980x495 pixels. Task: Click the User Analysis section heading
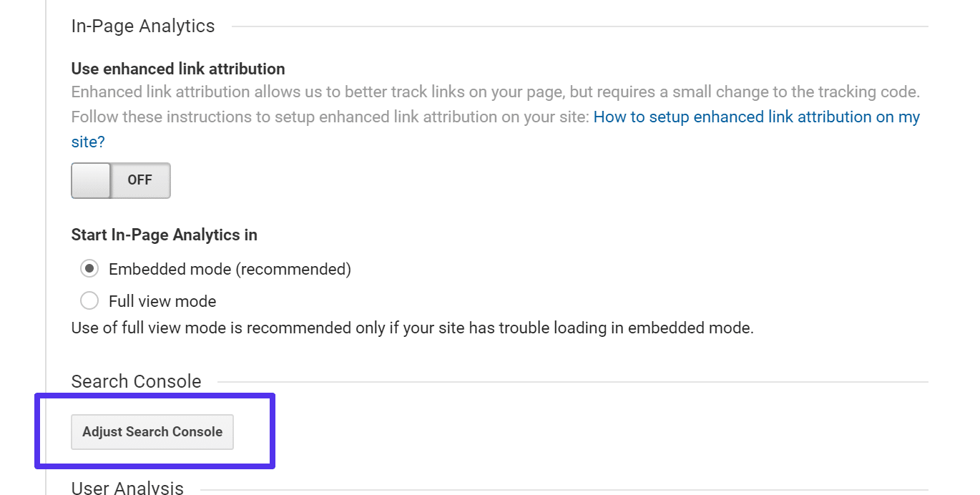(127, 488)
